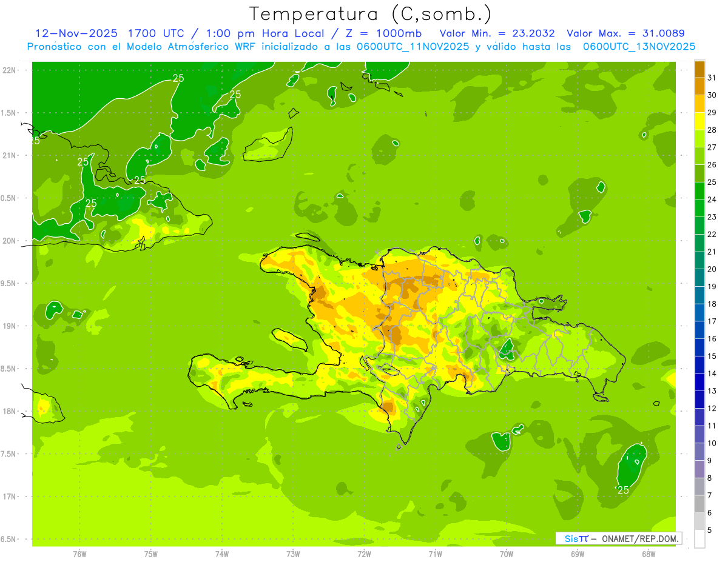Click the 20N latitude axis label
Viewport: 728px width, 562px height.
click(10, 241)
